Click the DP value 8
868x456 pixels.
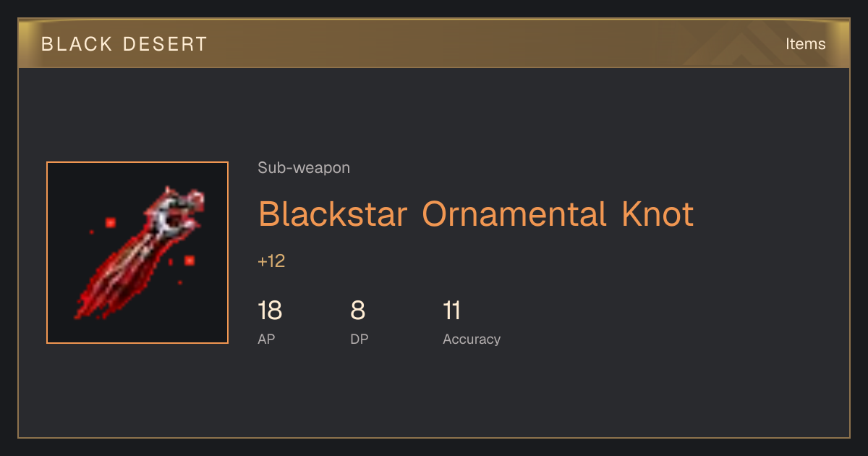(x=358, y=311)
